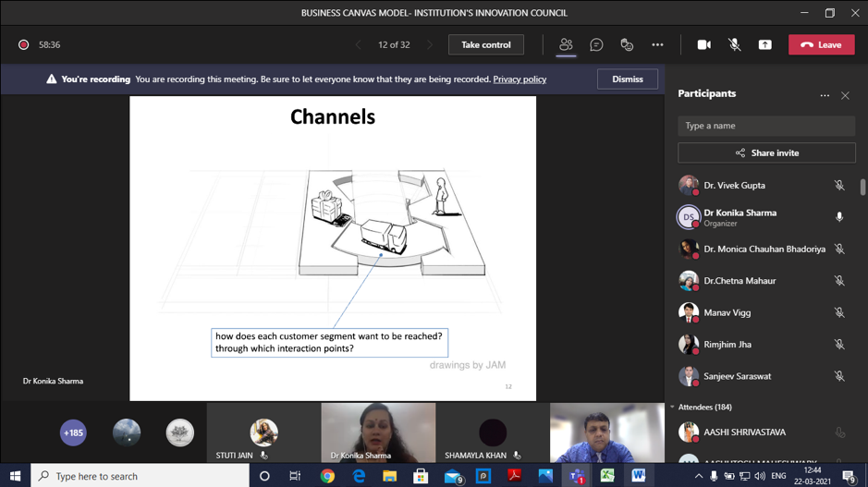Image resolution: width=868 pixels, height=487 pixels.
Task: Click muted mic of Dr. Monica Chauhan Bhadoriya
Action: [839, 249]
